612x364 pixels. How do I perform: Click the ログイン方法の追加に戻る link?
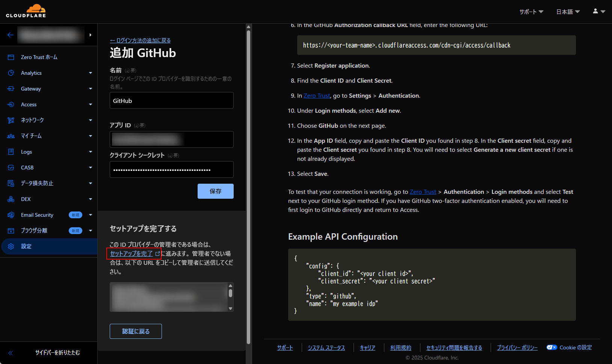(140, 41)
